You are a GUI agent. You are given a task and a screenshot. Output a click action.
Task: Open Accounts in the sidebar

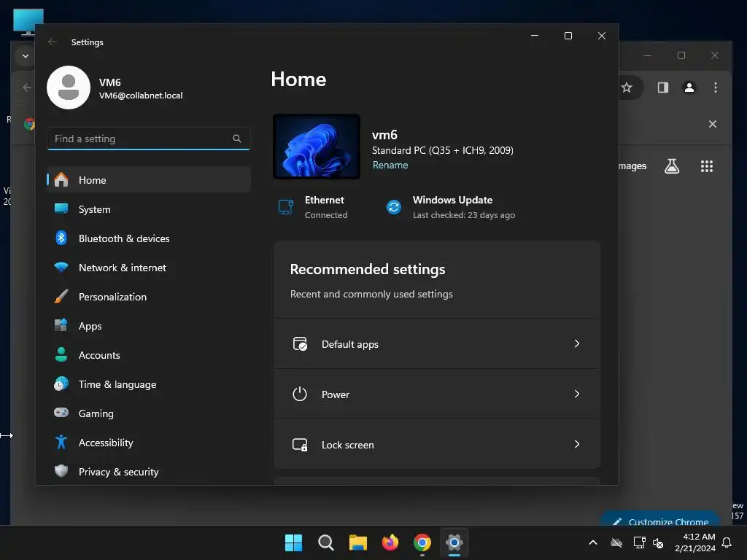149,355
